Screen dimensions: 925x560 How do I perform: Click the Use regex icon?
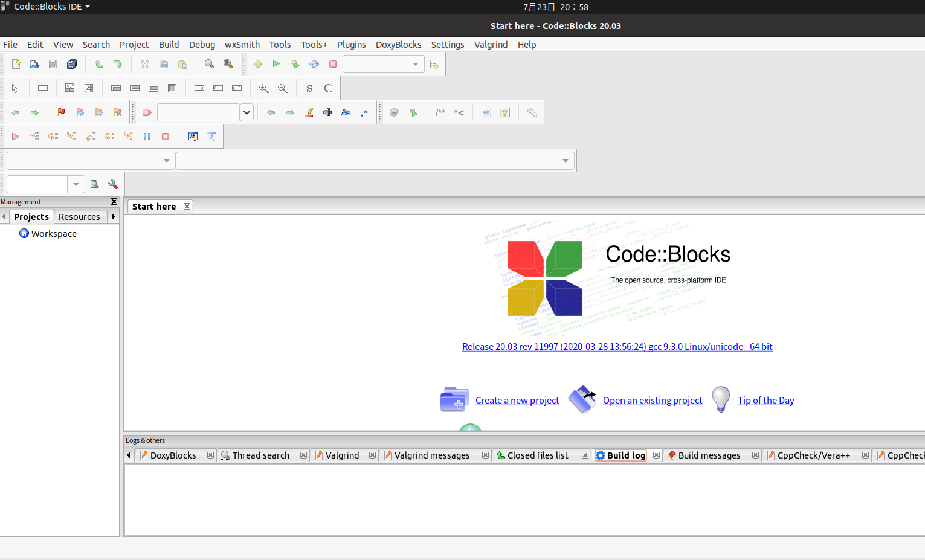pyautogui.click(x=364, y=112)
